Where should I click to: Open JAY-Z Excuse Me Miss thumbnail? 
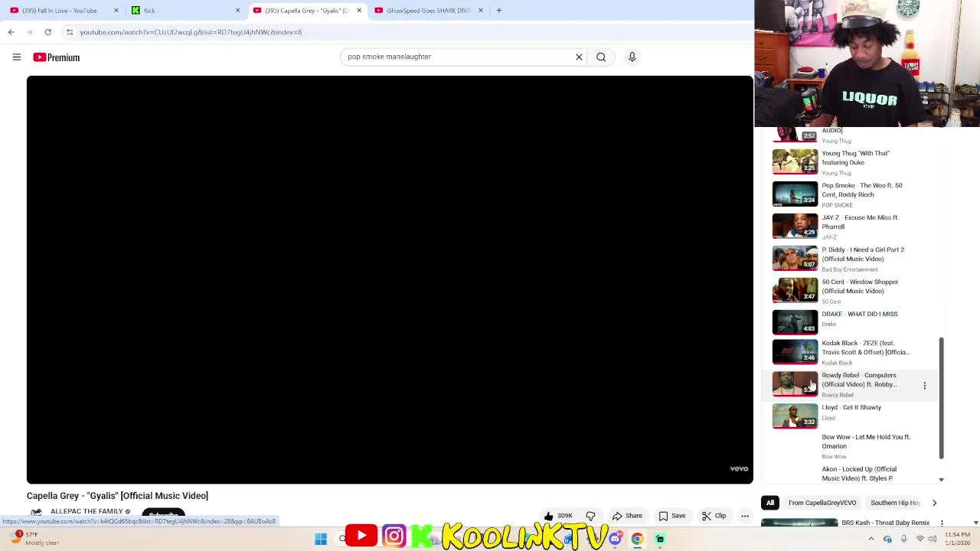click(795, 226)
